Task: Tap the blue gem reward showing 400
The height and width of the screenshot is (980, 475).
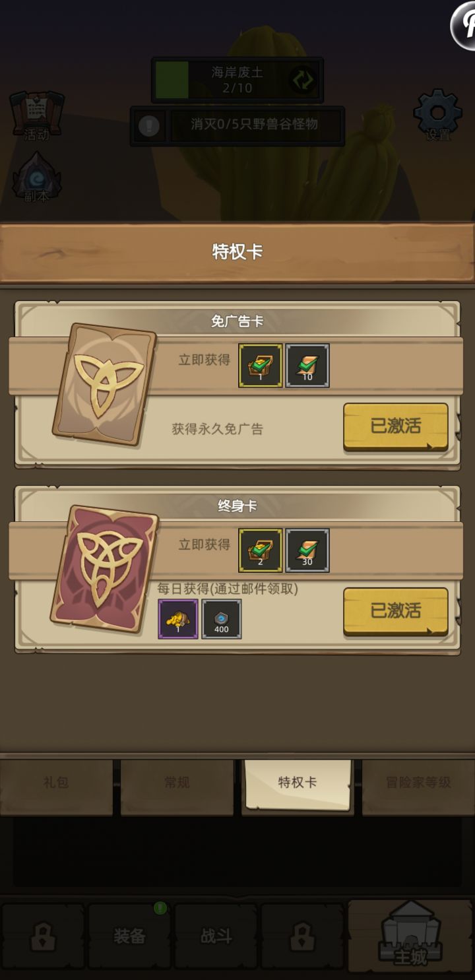Action: point(222,619)
